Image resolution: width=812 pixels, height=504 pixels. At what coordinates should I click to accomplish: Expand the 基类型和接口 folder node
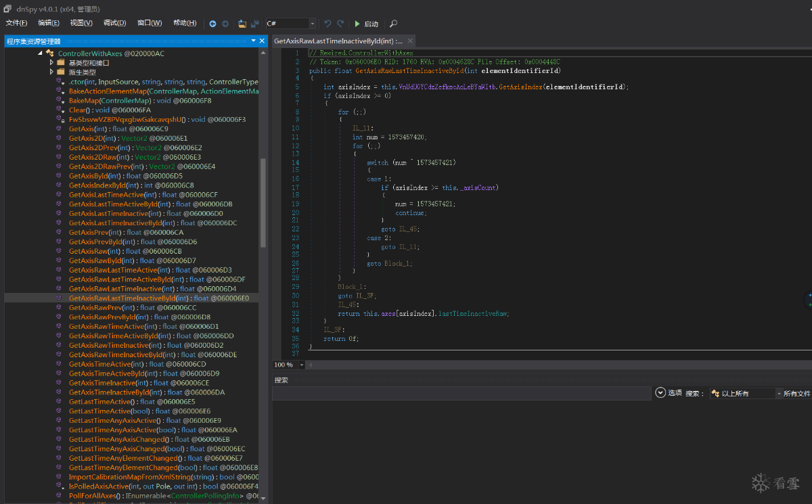(51, 62)
